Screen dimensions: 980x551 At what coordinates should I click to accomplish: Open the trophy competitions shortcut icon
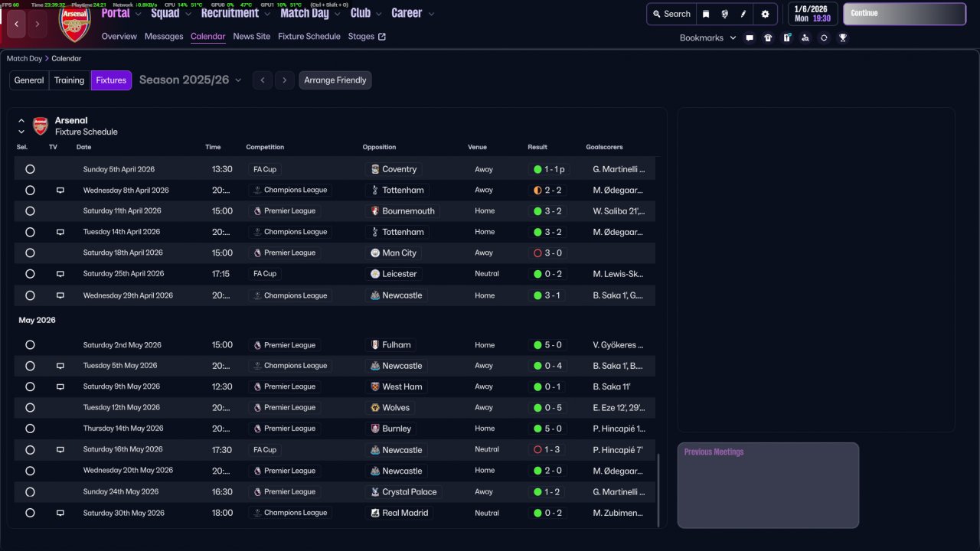pos(843,37)
